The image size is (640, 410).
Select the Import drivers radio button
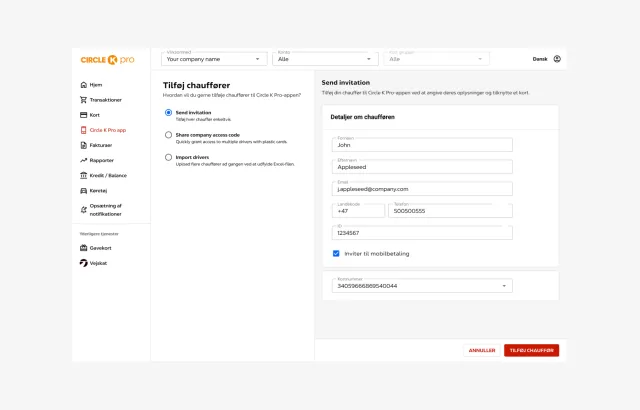(168, 157)
